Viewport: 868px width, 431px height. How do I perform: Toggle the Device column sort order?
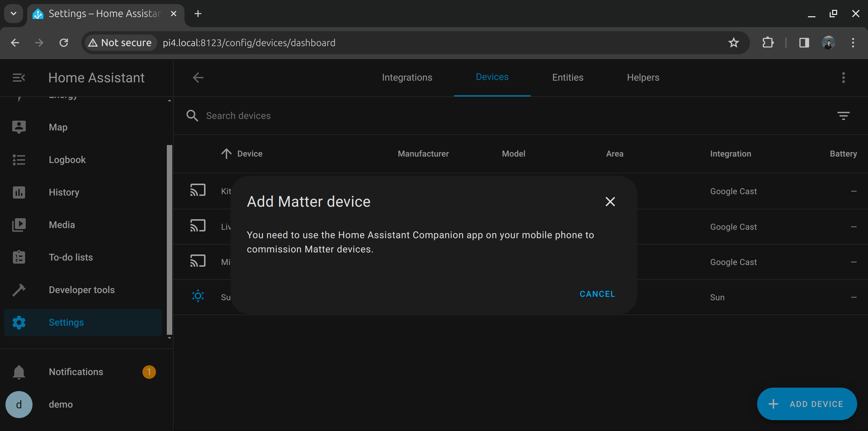226,153
